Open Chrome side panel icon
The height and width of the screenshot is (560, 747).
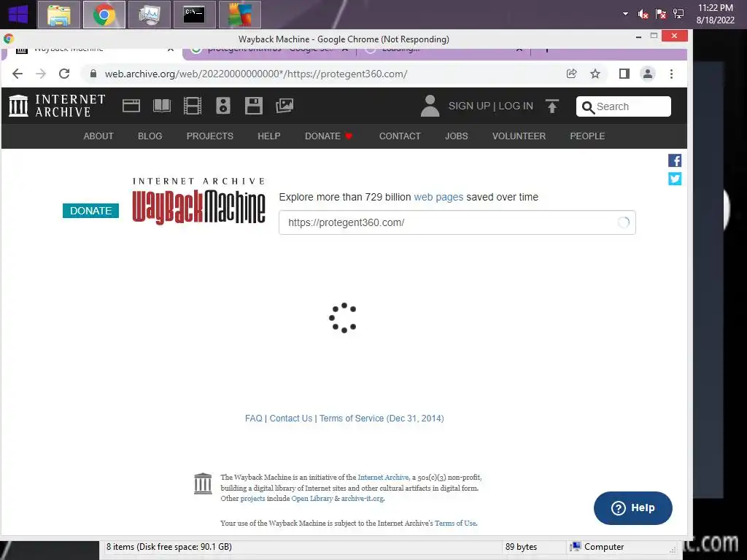click(x=624, y=74)
